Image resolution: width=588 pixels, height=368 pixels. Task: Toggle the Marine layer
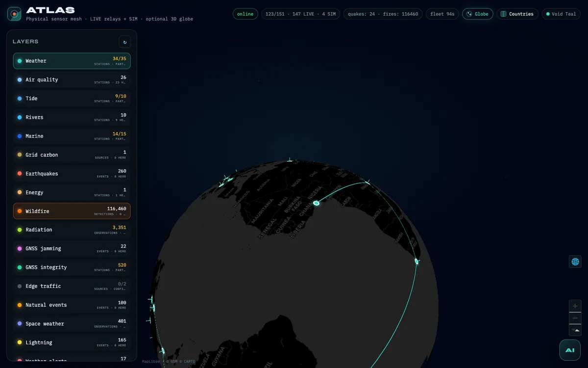click(x=72, y=136)
